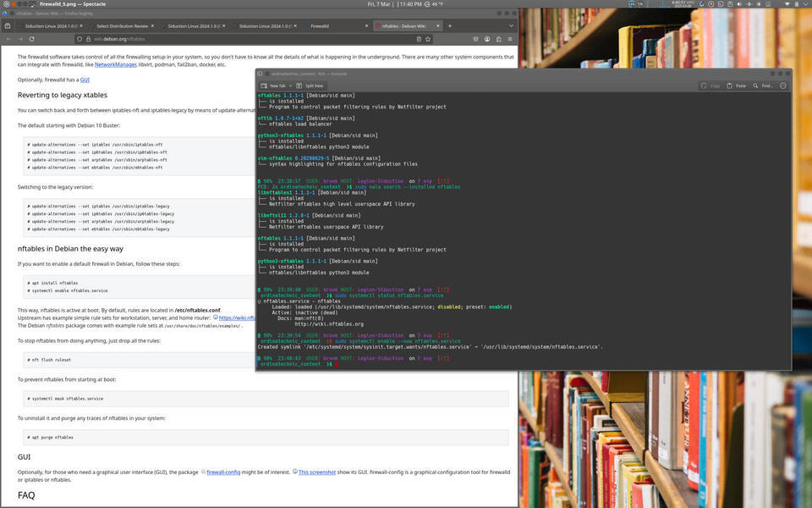Open the firewall-config link

click(223, 472)
